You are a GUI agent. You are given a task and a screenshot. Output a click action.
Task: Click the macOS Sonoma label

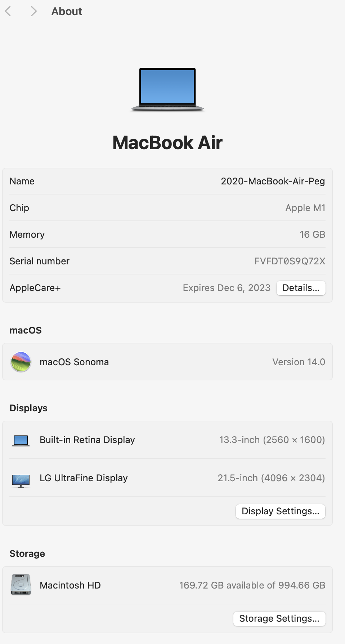[74, 362]
